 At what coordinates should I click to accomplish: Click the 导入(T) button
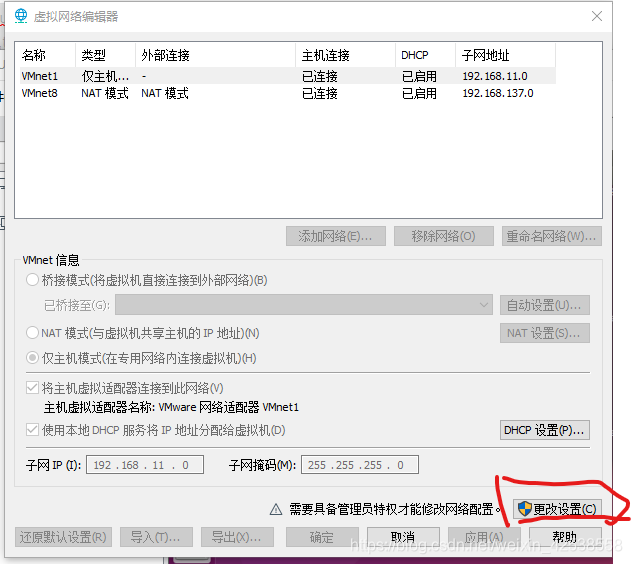156,537
